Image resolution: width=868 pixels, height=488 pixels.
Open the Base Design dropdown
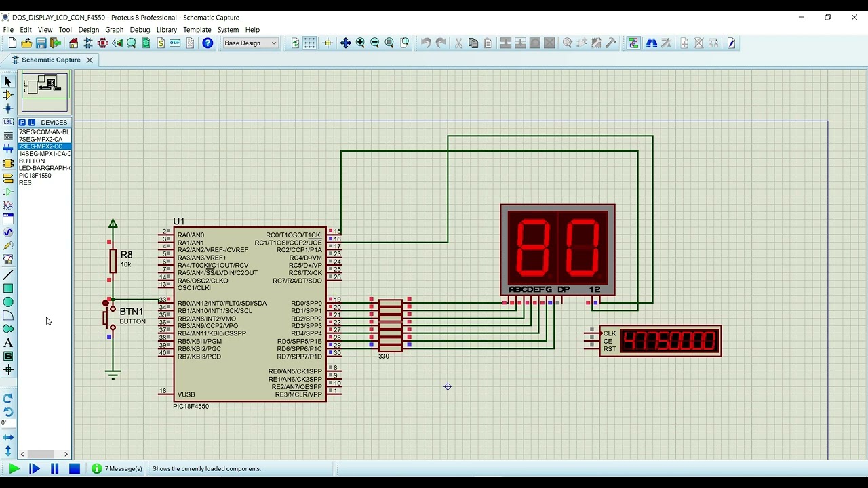[250, 43]
